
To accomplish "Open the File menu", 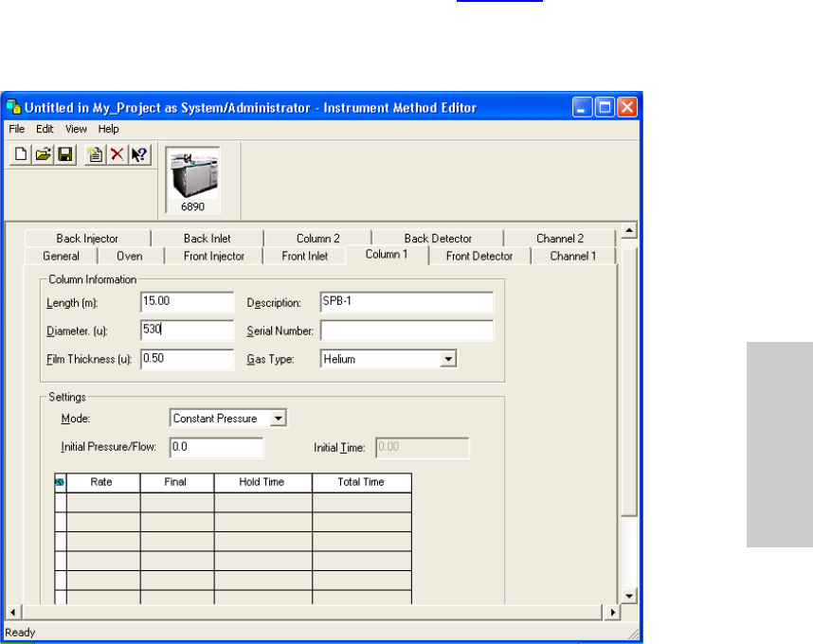I will (x=17, y=129).
